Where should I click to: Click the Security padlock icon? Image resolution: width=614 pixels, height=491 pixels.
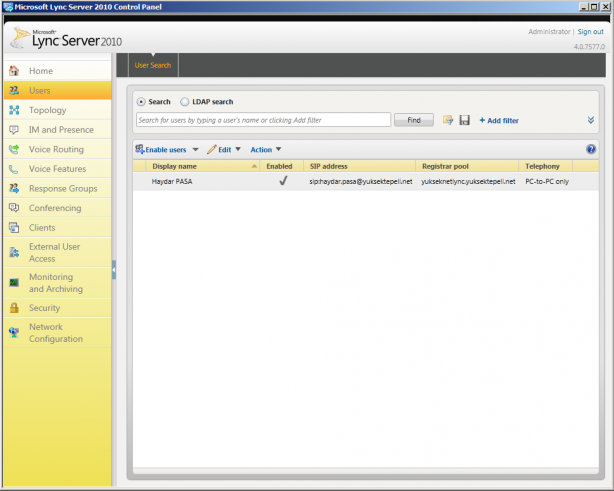pos(14,308)
